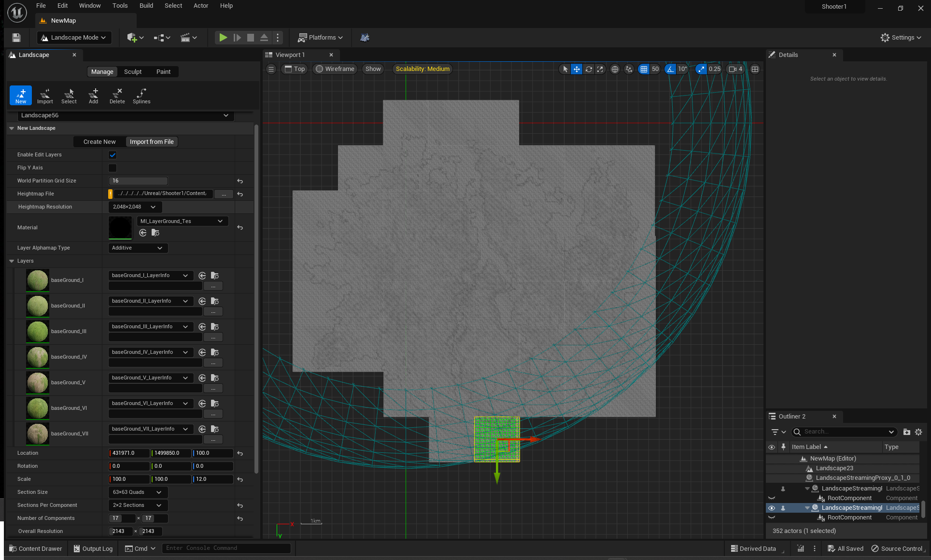Switch to the Rotate tool in viewport toolbar

tap(589, 69)
